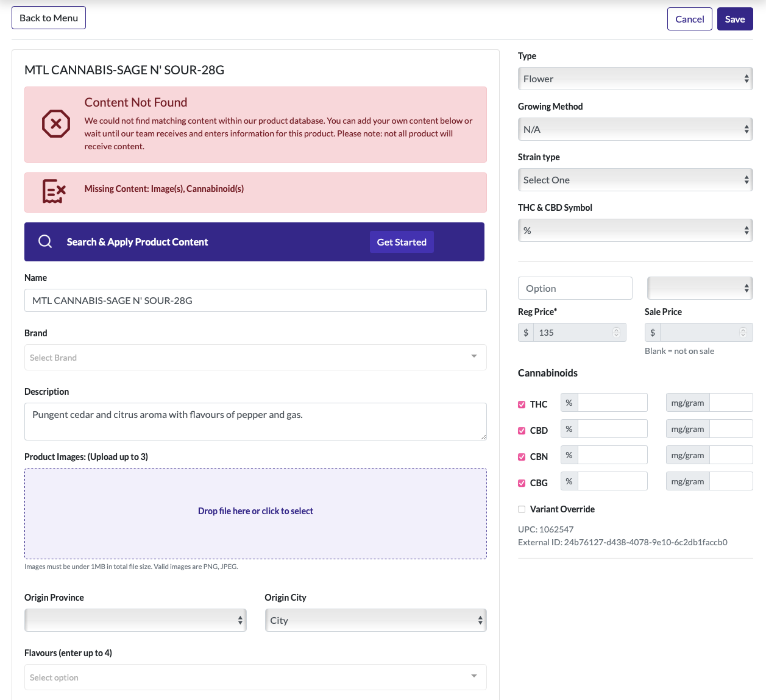Click the Name input field

(x=255, y=300)
